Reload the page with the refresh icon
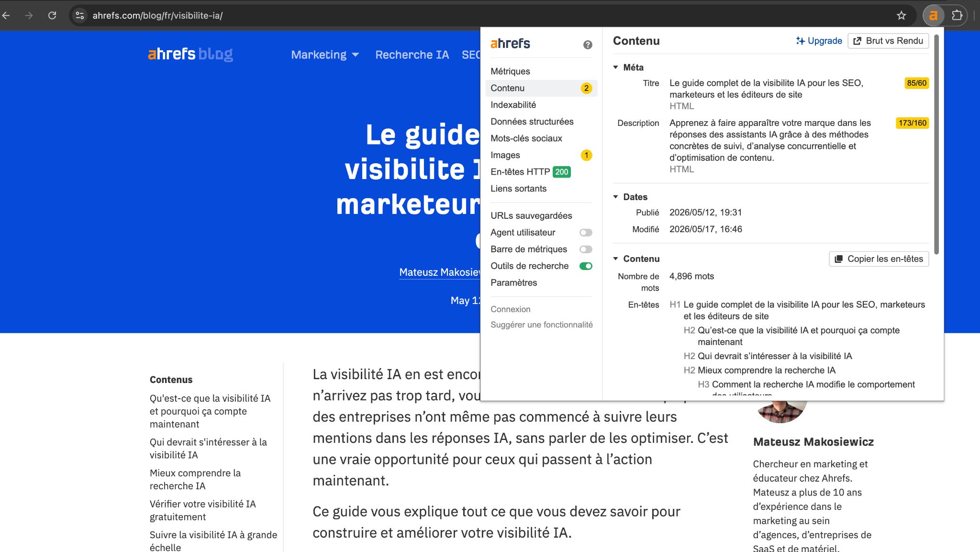 click(52, 15)
